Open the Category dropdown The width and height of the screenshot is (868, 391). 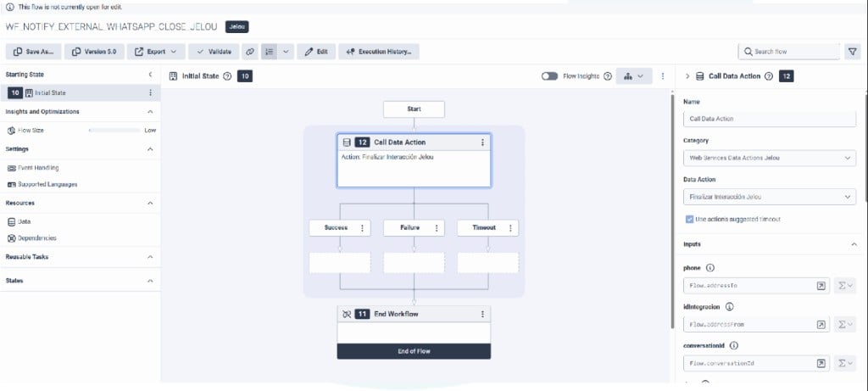click(x=770, y=158)
